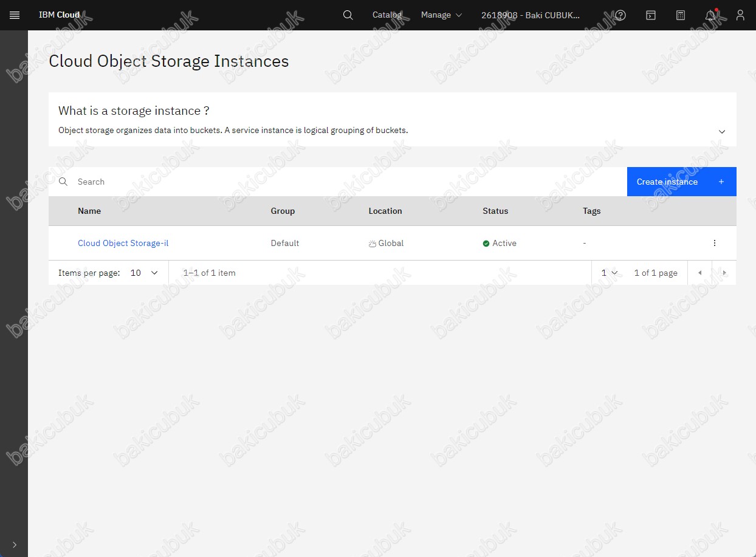Open notifications bell icon

tap(710, 15)
